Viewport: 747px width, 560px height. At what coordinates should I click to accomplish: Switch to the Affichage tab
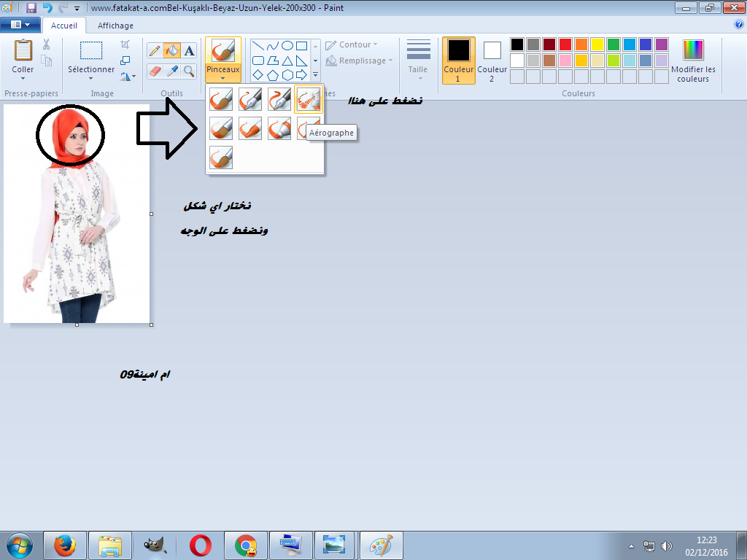click(115, 26)
